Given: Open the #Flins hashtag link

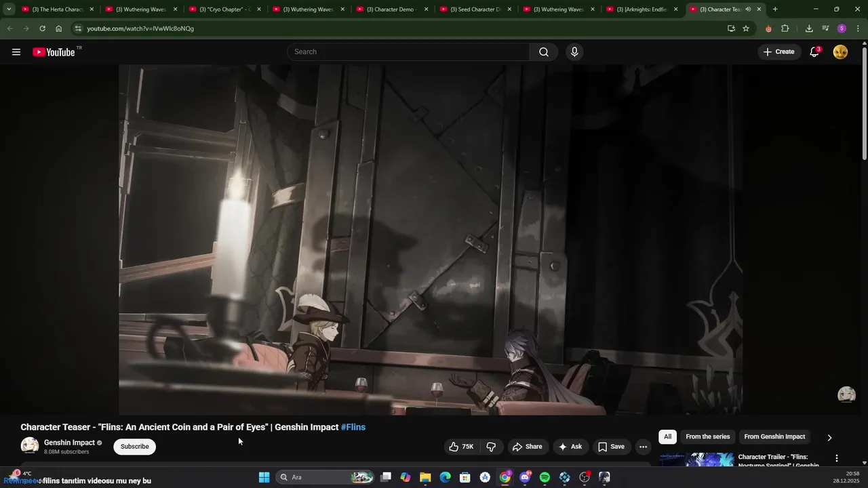Looking at the screenshot, I should (353, 427).
